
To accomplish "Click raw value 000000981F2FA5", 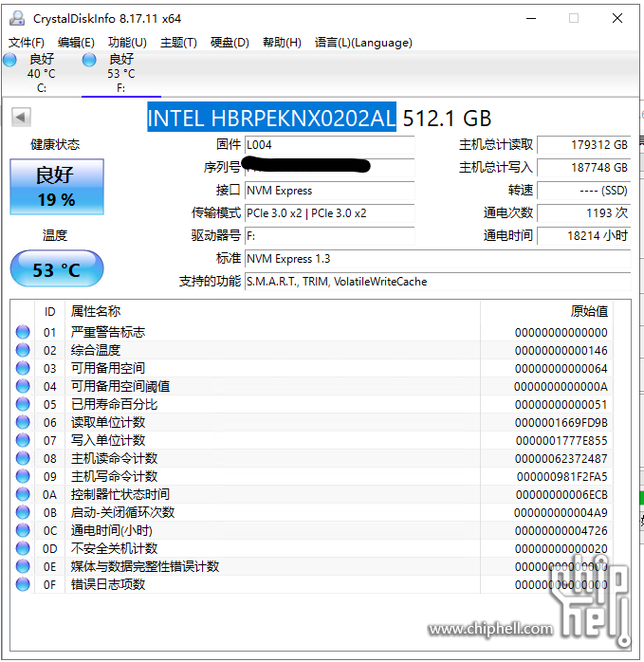I will 562,477.
